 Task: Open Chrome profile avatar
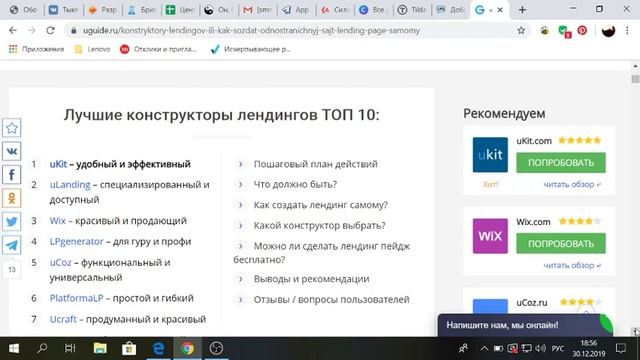(608, 31)
